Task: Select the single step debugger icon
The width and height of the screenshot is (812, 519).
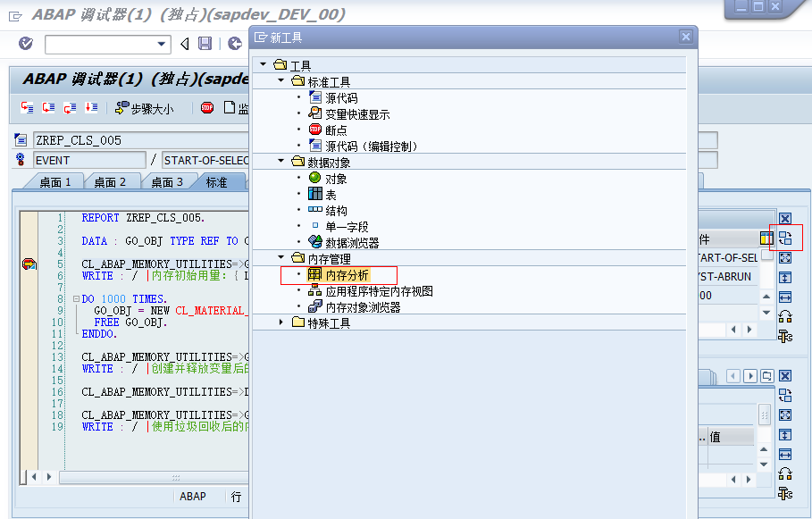Action: (x=27, y=107)
